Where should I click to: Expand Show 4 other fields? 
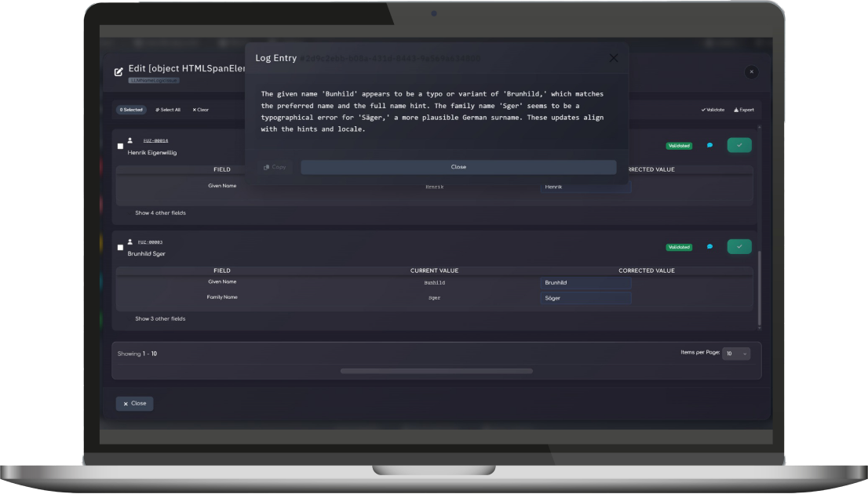tap(161, 213)
